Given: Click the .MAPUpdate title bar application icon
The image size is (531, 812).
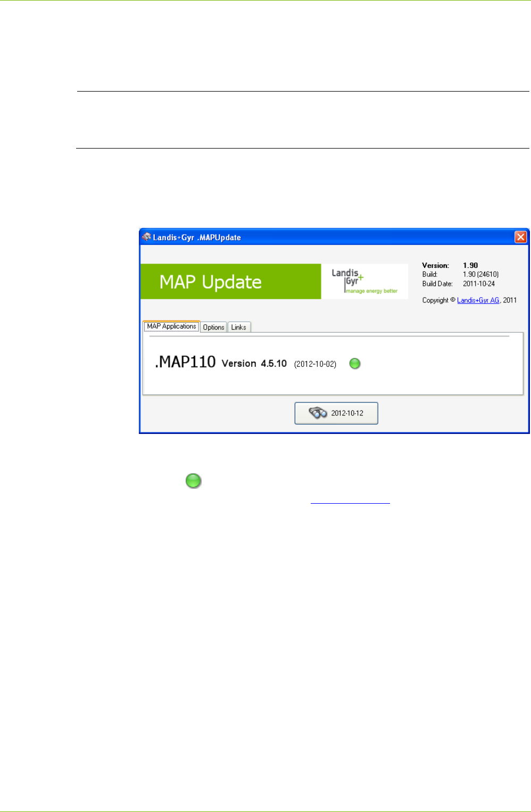Looking at the screenshot, I should click(146, 237).
